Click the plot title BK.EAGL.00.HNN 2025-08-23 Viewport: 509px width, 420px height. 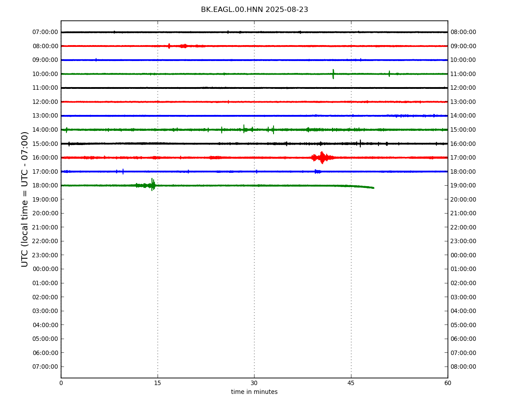[254, 10]
